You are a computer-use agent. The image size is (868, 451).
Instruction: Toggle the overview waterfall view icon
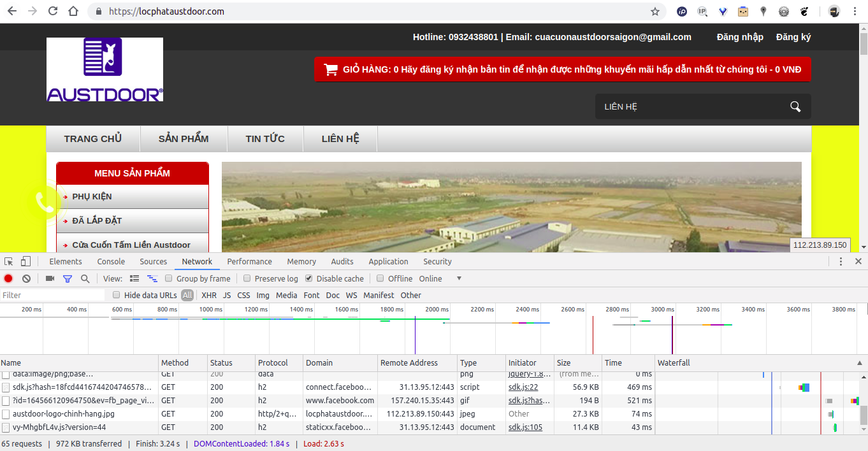152,278
